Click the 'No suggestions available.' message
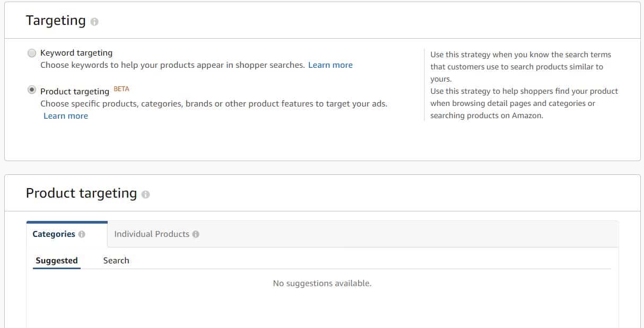644x328 pixels. pos(322,283)
